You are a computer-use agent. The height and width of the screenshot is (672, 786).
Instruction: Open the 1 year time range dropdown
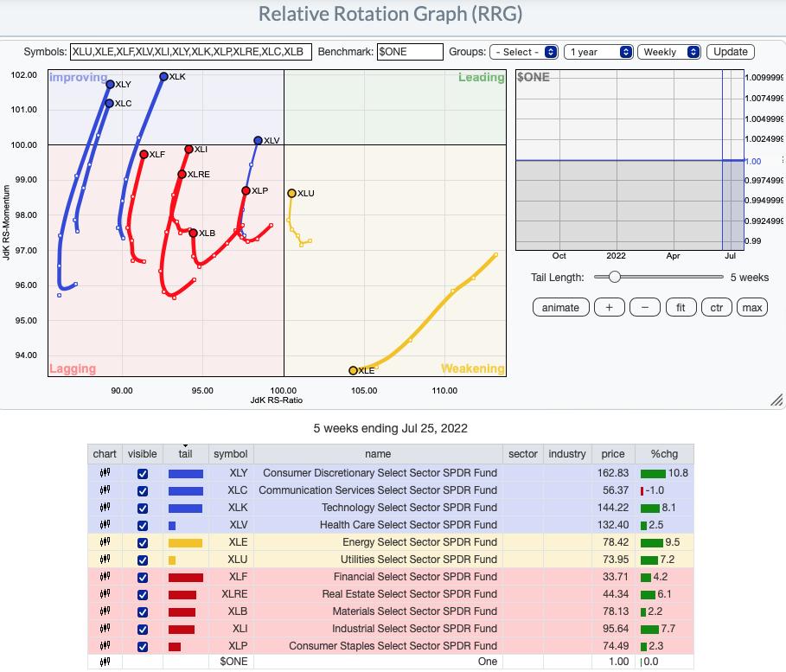pyautogui.click(x=599, y=52)
